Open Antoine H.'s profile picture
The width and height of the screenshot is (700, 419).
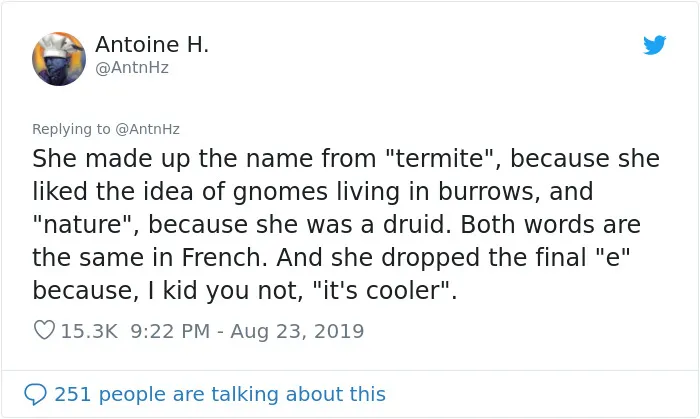pyautogui.click(x=59, y=59)
